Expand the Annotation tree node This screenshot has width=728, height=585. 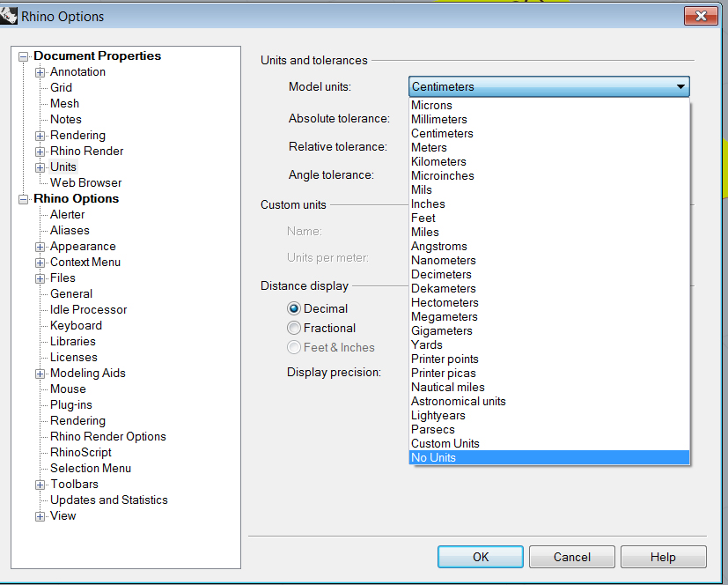[x=40, y=72]
